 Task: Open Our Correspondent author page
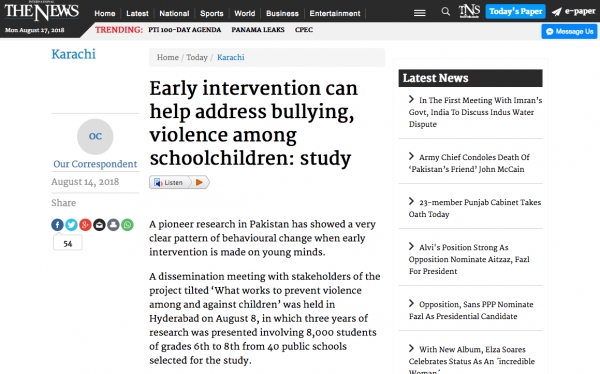click(95, 164)
